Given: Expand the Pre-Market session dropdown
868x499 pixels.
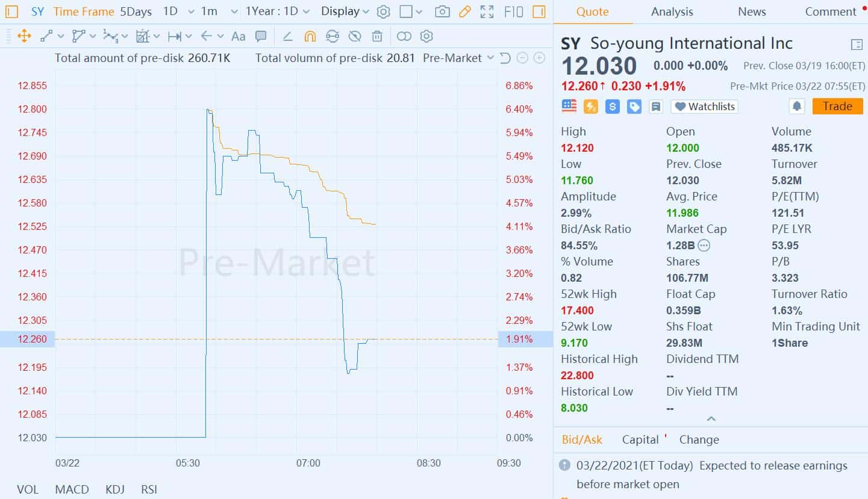Looking at the screenshot, I should point(458,58).
